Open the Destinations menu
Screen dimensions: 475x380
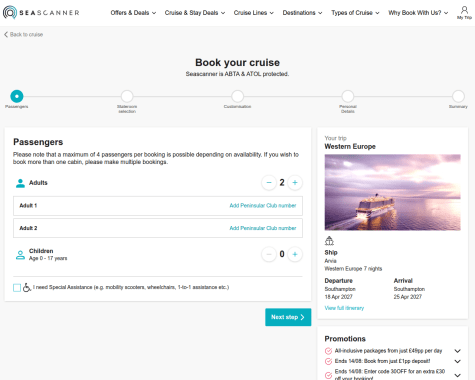click(x=302, y=13)
